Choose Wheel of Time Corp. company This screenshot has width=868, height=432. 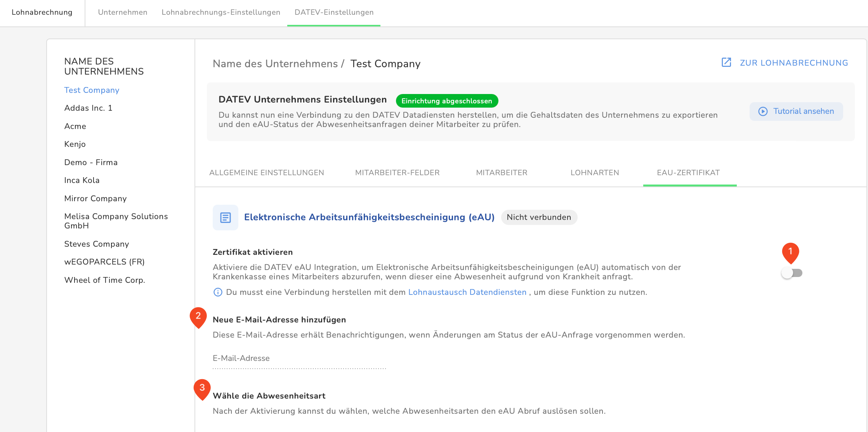click(104, 280)
